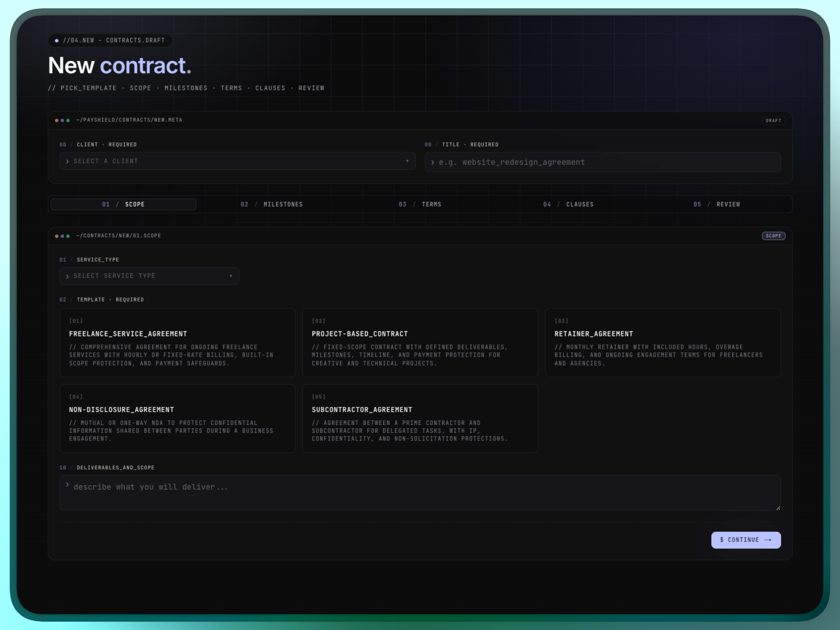This screenshot has width=840, height=630.
Task: Click the CONTINUE button
Action: click(745, 540)
